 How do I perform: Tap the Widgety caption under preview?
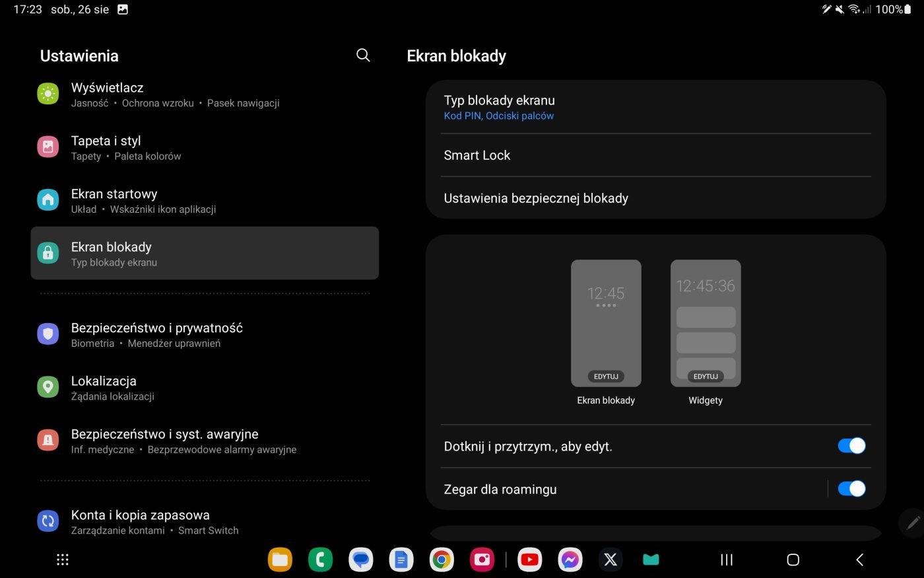pyautogui.click(x=706, y=400)
